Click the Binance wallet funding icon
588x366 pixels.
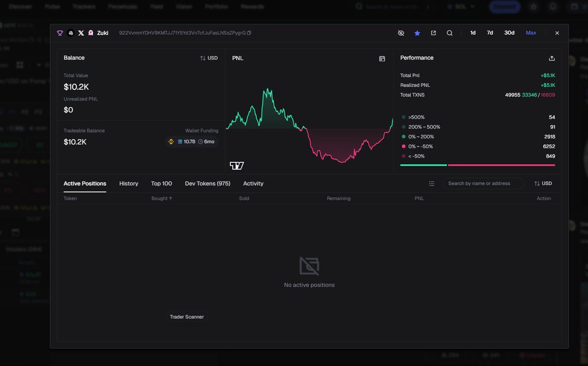pos(171,141)
